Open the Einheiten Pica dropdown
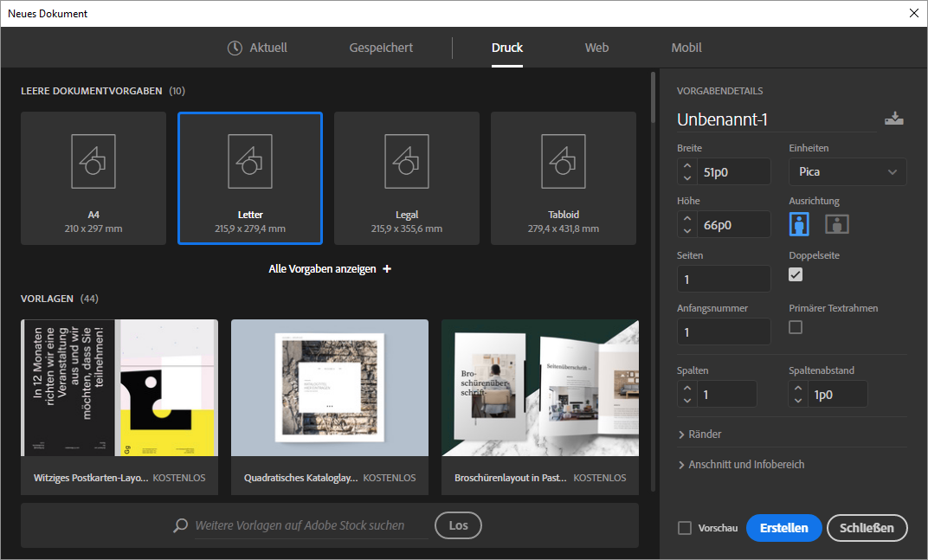The width and height of the screenshot is (928, 560). 847,171
